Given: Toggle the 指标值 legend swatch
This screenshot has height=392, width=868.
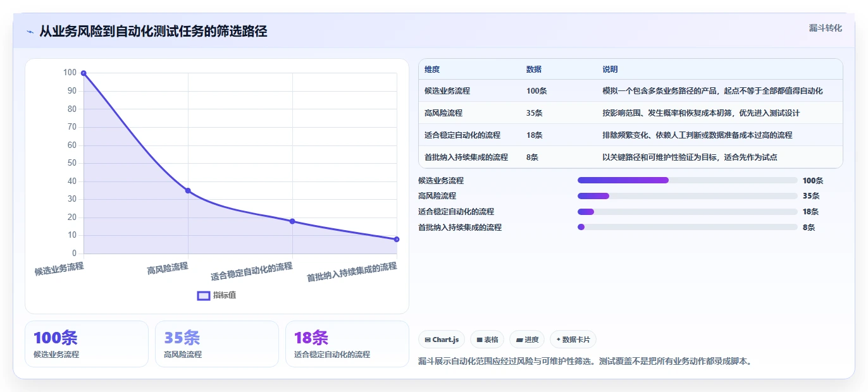Looking at the screenshot, I should [x=204, y=295].
